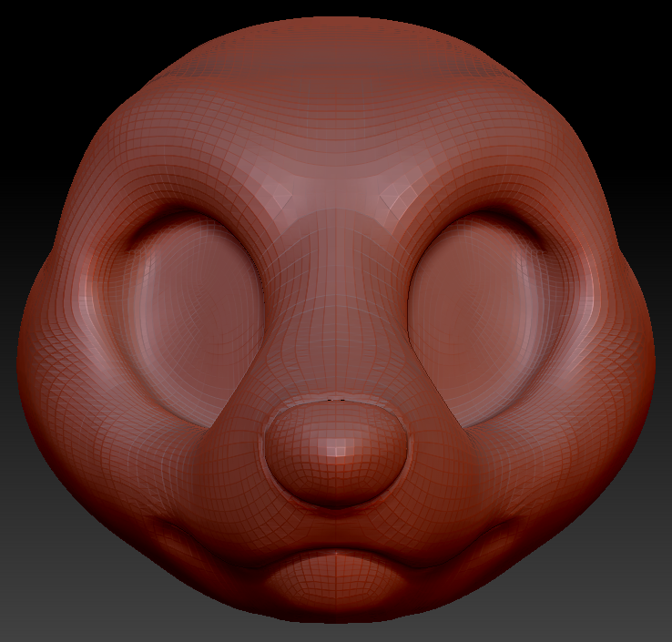Click the top edge seam of the nose
This screenshot has height=642, width=672.
pyautogui.click(x=335, y=399)
